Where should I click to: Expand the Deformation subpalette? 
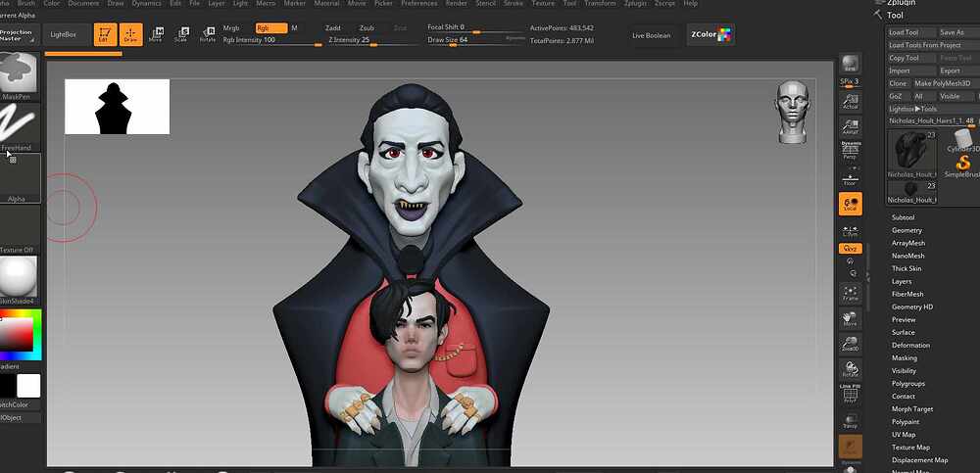pyautogui.click(x=910, y=345)
